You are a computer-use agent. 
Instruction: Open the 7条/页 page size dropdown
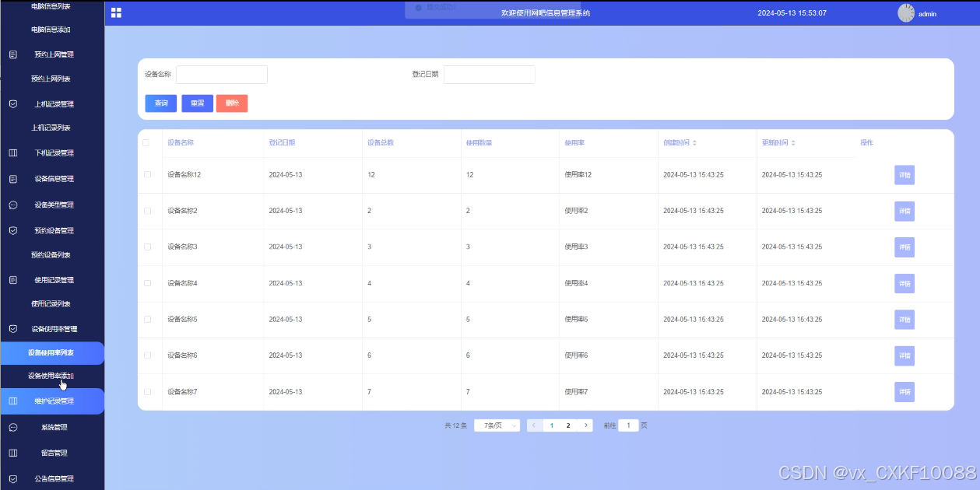[x=497, y=425]
